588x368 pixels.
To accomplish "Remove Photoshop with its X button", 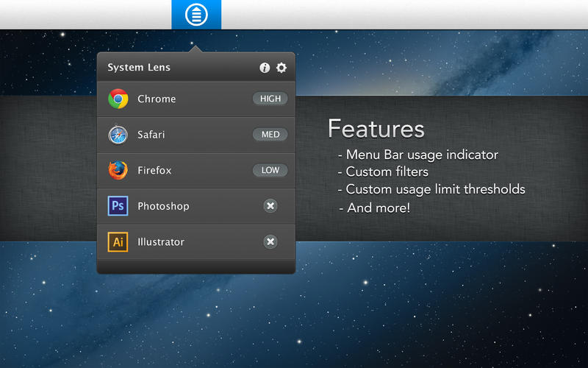I will pyautogui.click(x=270, y=206).
